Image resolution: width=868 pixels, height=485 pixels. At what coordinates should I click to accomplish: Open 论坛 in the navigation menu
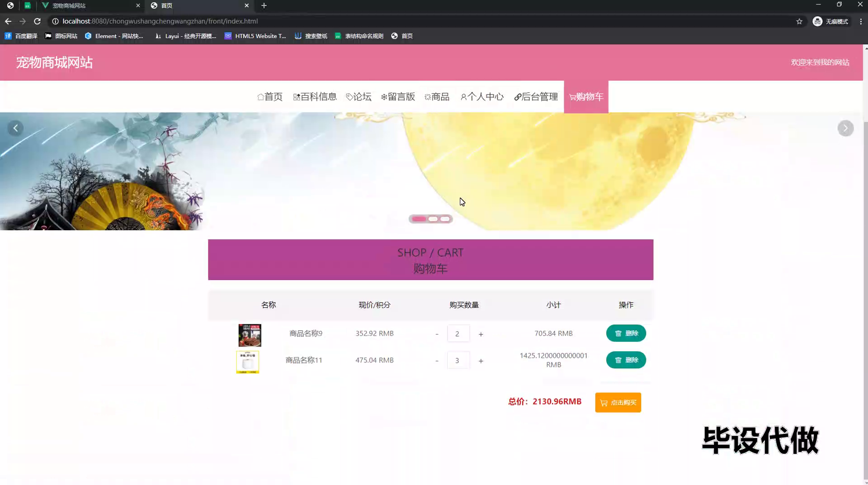coord(359,97)
